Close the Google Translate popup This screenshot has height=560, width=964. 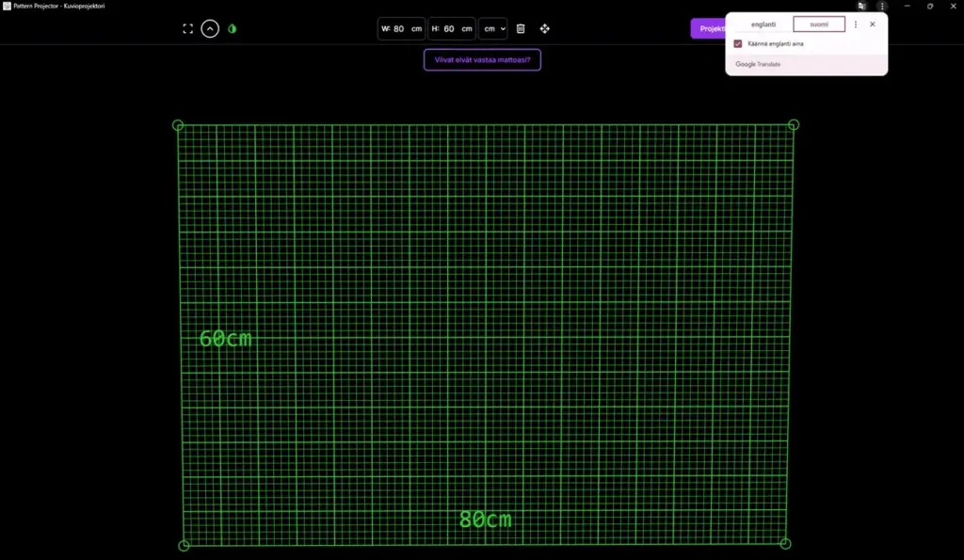(873, 24)
